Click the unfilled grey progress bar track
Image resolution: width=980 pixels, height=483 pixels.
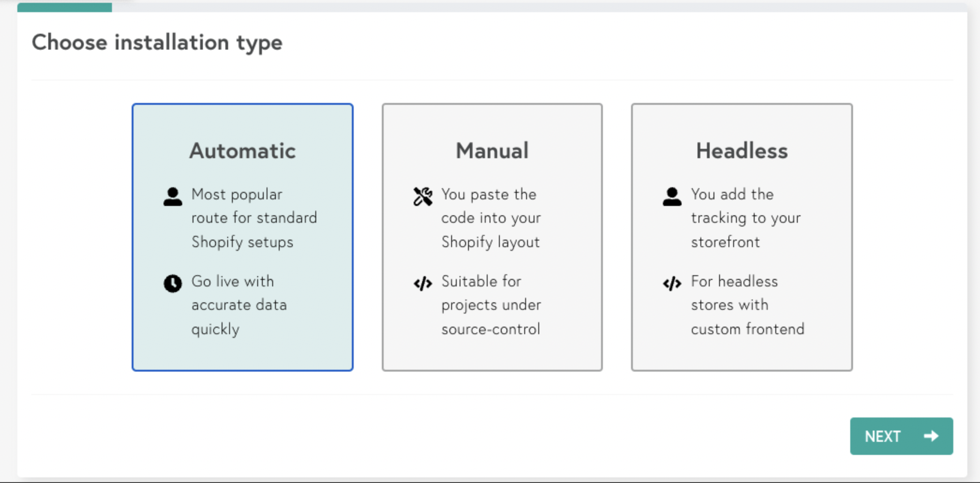(x=540, y=7)
